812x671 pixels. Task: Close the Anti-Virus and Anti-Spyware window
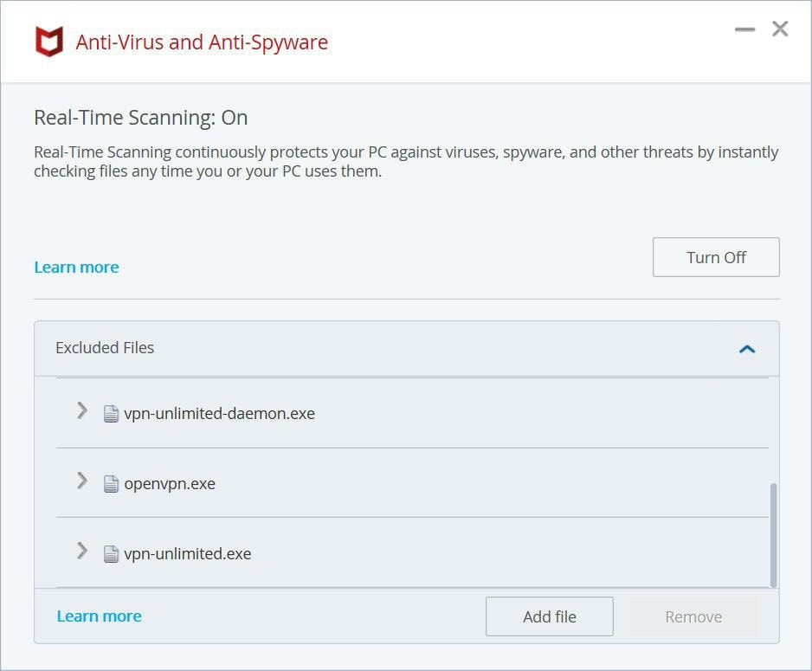(x=780, y=29)
